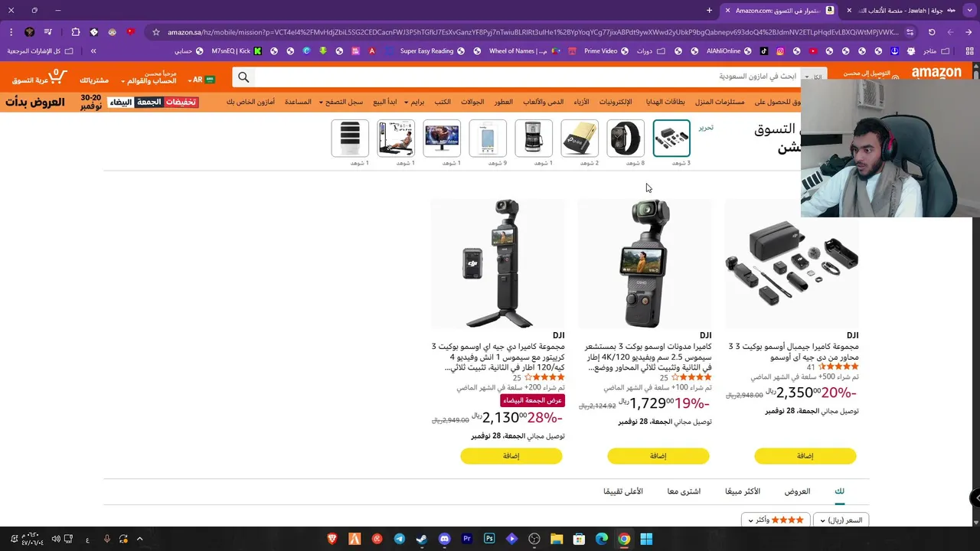This screenshot has width=980, height=551.
Task: Select the smartwatch browsing history thumbnail
Action: coord(626,139)
